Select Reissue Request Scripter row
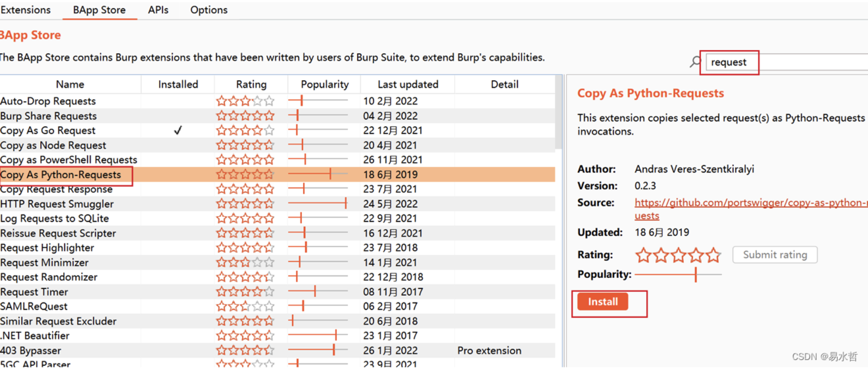Viewport: 868px width, 368px height. (277, 233)
